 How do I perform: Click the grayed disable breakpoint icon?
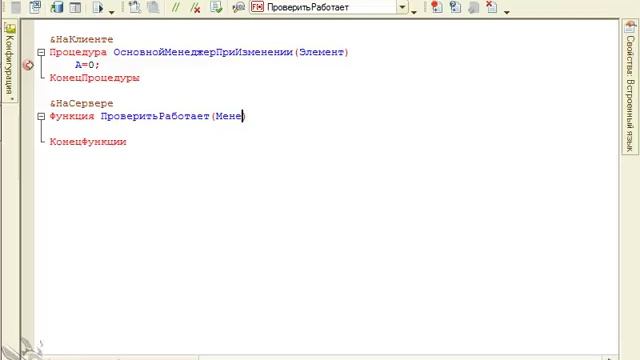[473, 7]
